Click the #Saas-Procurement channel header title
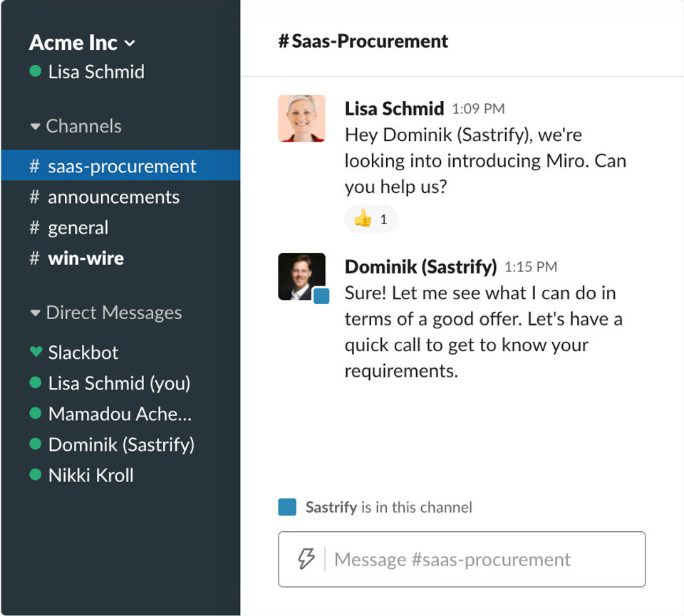 point(363,41)
